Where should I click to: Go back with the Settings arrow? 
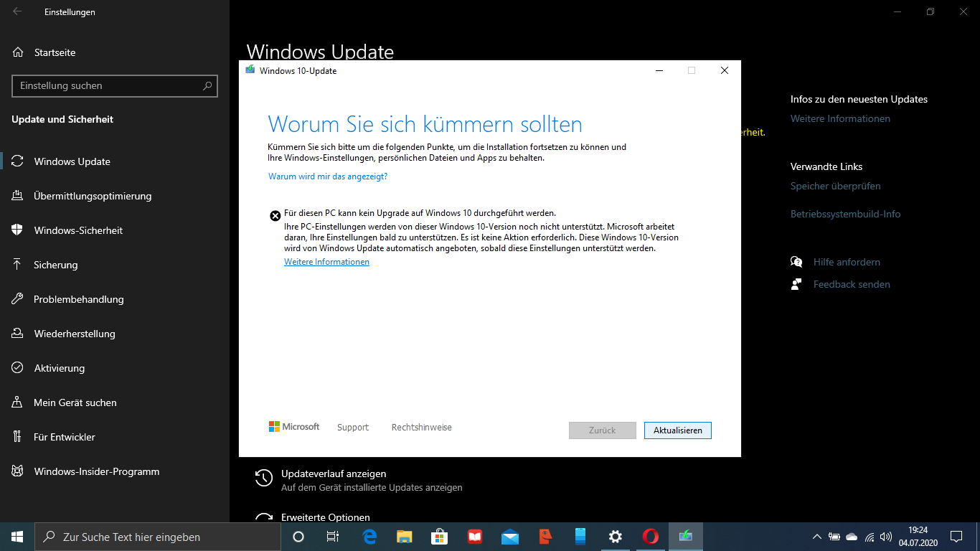pyautogui.click(x=17, y=11)
